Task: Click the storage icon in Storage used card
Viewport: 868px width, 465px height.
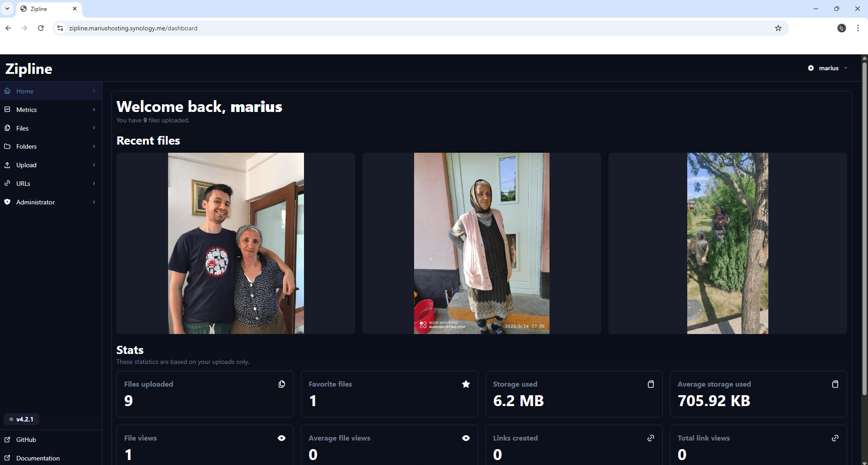Action: [x=651, y=384]
